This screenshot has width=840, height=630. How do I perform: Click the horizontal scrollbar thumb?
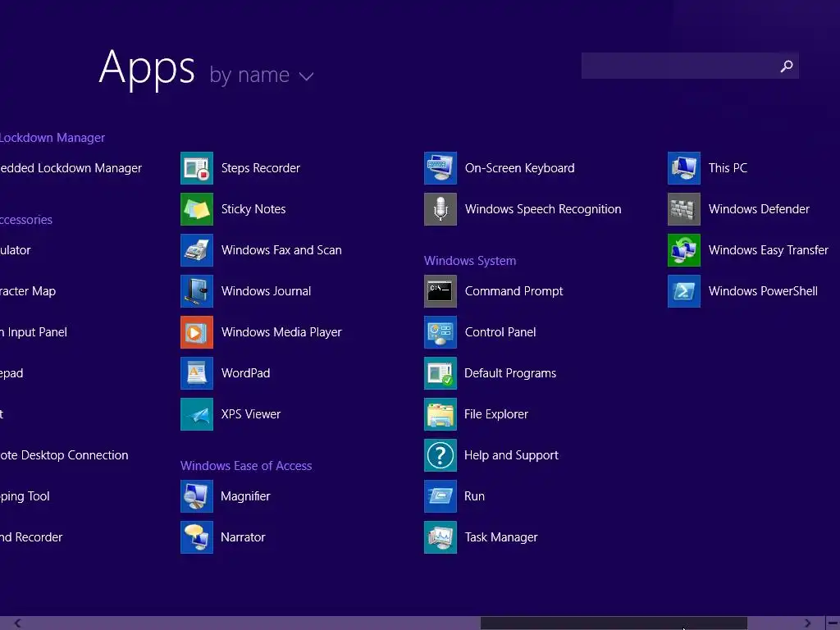614,623
